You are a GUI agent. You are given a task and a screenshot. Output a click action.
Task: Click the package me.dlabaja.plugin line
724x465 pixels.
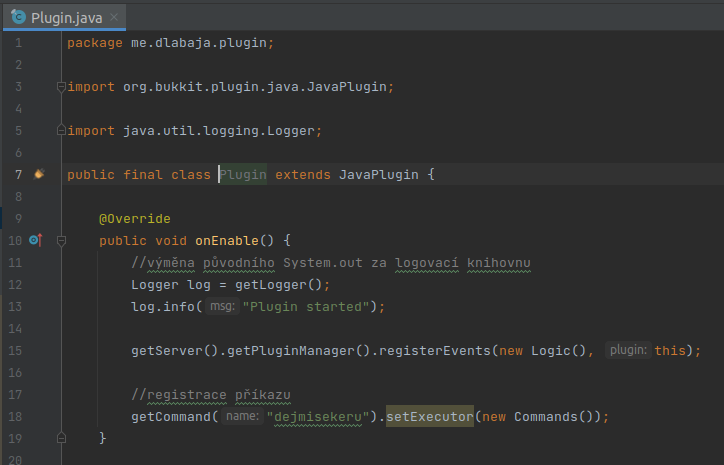[170, 43]
